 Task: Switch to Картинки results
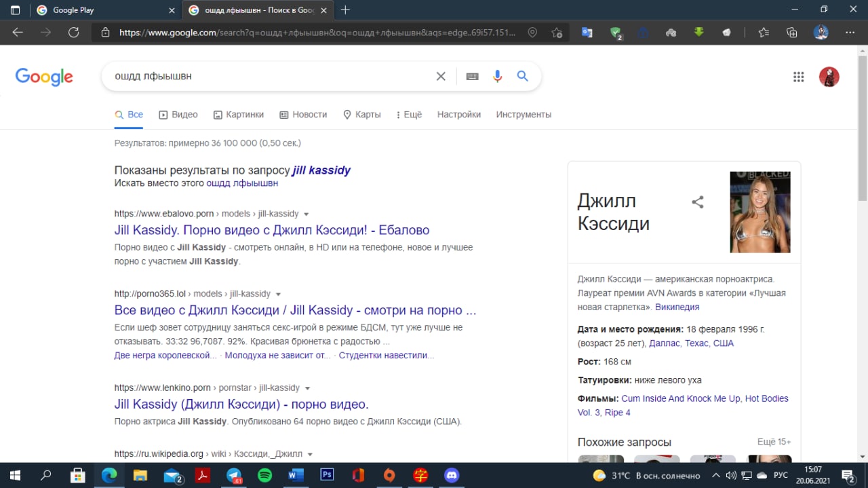239,115
